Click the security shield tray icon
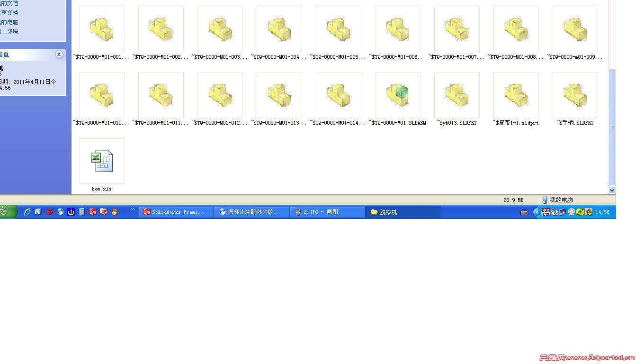The width and height of the screenshot is (644, 364). coord(589,212)
